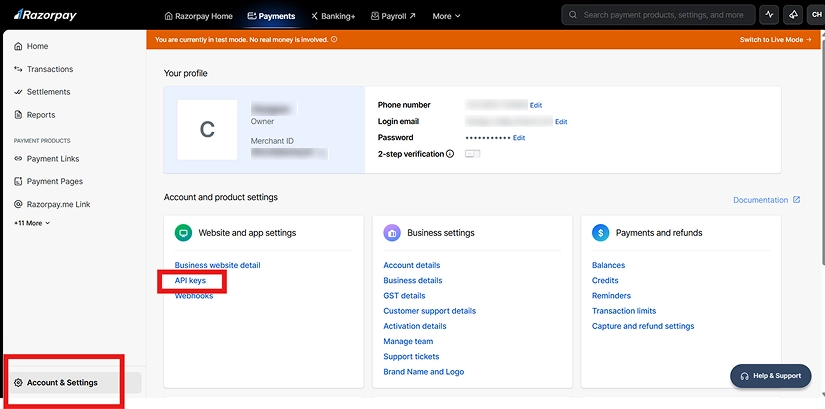The height and width of the screenshot is (409, 825).
Task: Expand +11 More payment products
Action: click(32, 223)
